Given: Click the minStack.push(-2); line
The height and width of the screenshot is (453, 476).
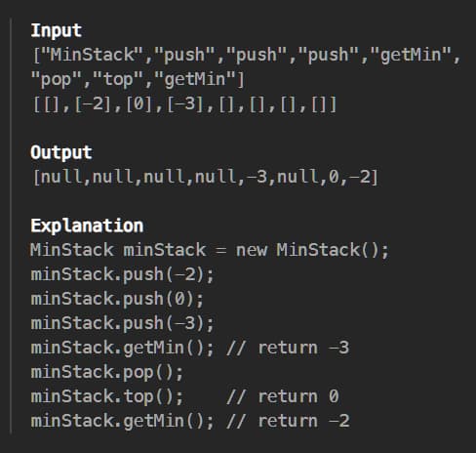Looking at the screenshot, I should coord(122,274).
